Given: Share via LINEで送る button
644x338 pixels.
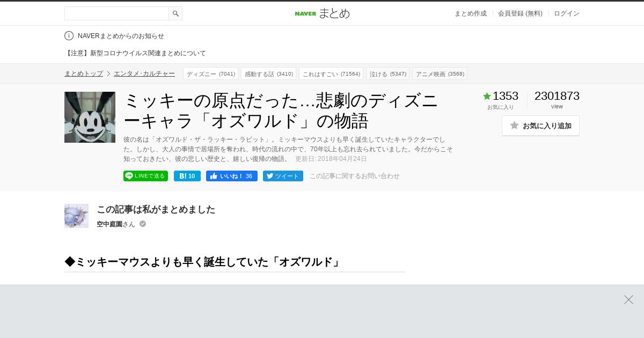Looking at the screenshot, I should click(x=145, y=176).
